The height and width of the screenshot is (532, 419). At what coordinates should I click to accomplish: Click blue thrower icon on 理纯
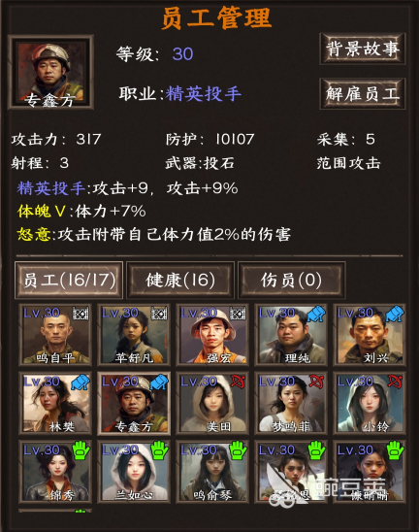[316, 314]
